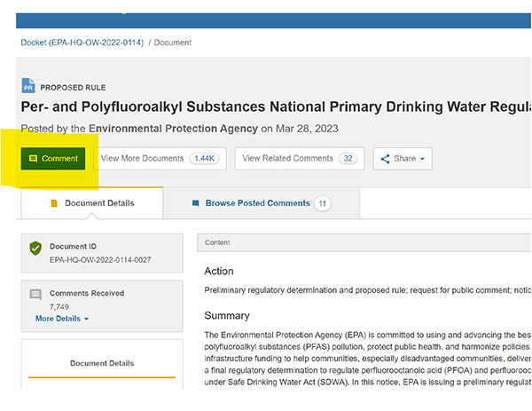This screenshot has width=532, height=411.
Task: Switch to Browse Posted Comments tab
Action: (262, 203)
